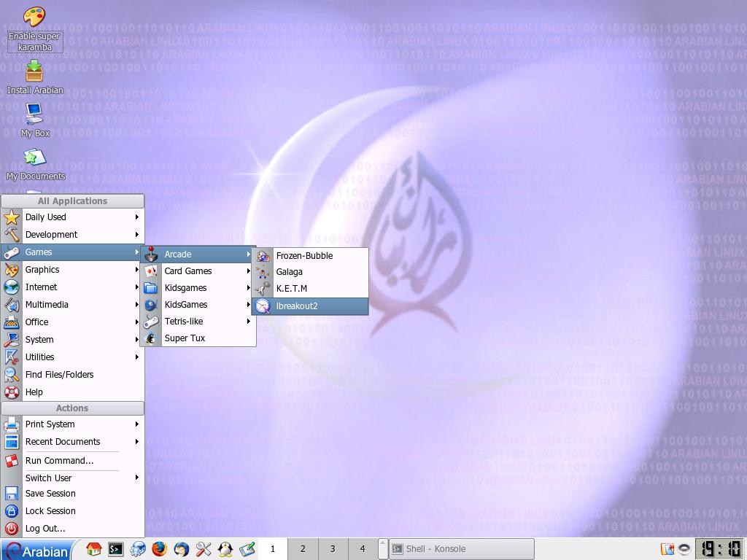The height and width of the screenshot is (560, 747).
Task: Click the printer icon for Print System
Action: [12, 424]
